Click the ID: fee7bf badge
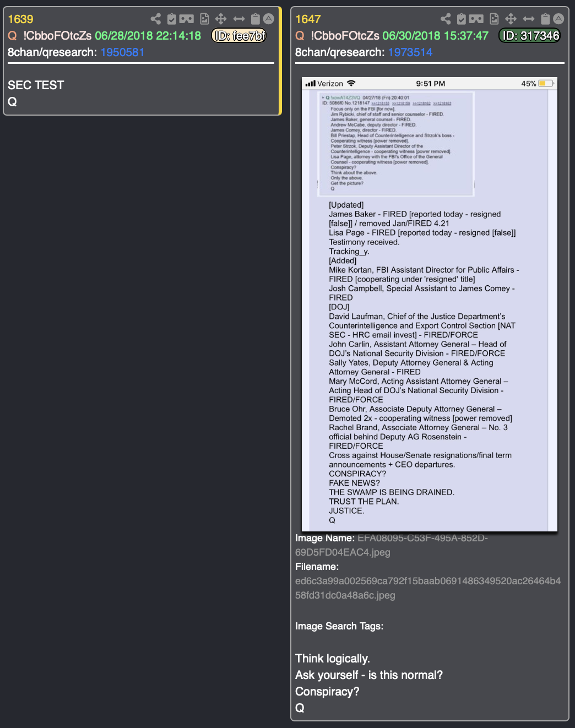 [239, 36]
